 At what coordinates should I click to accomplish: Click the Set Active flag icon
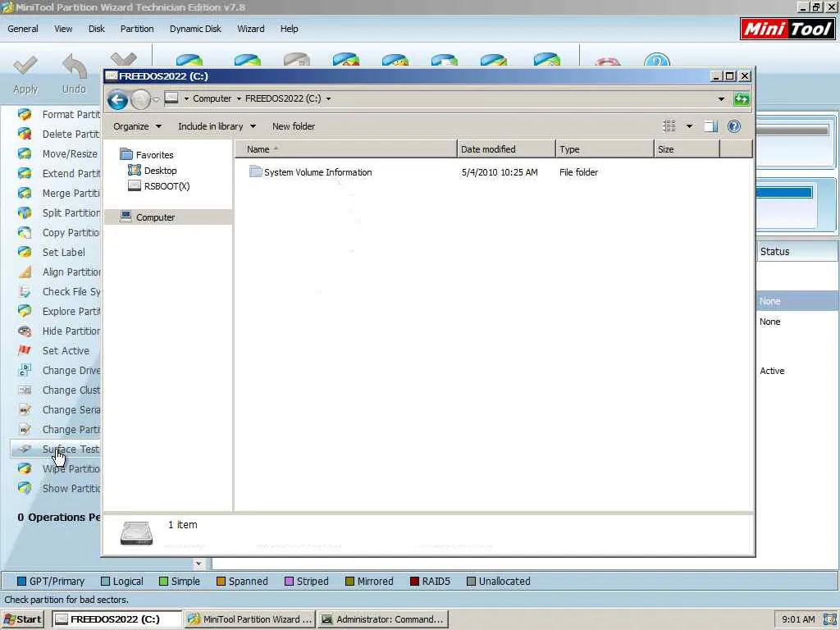(x=25, y=350)
